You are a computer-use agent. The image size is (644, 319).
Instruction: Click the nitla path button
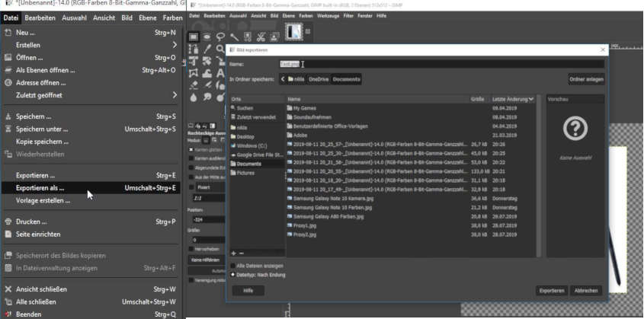(x=296, y=79)
